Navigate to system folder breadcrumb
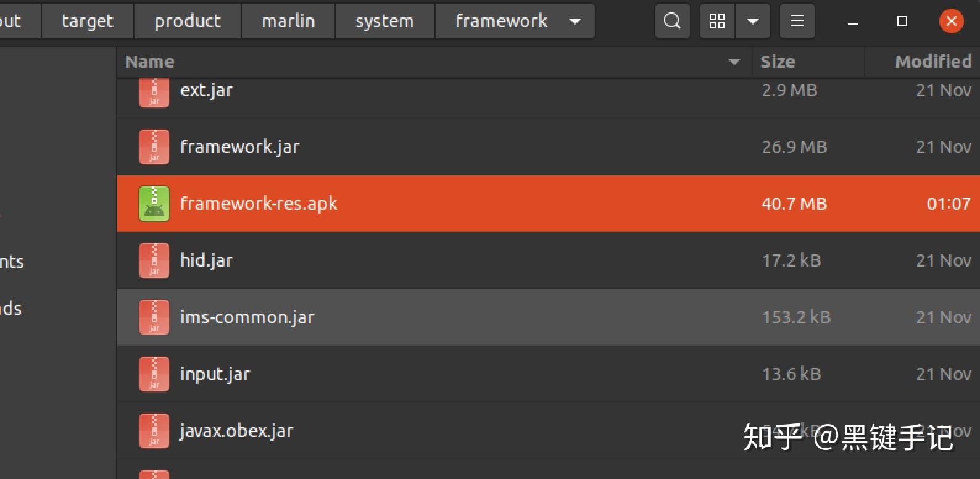This screenshot has width=980, height=479. coord(384,22)
